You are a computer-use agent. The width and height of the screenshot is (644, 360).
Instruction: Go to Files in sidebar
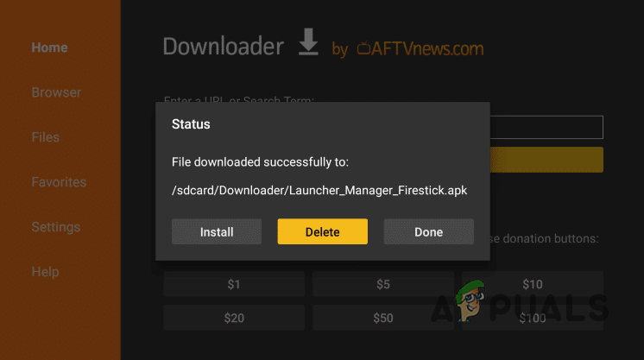click(x=45, y=137)
